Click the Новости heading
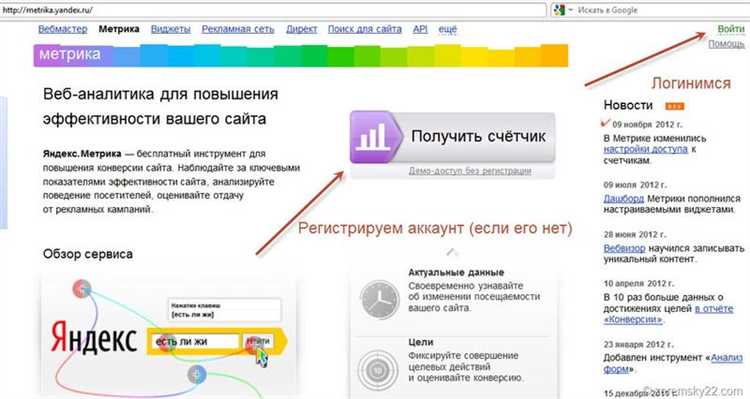 point(628,105)
